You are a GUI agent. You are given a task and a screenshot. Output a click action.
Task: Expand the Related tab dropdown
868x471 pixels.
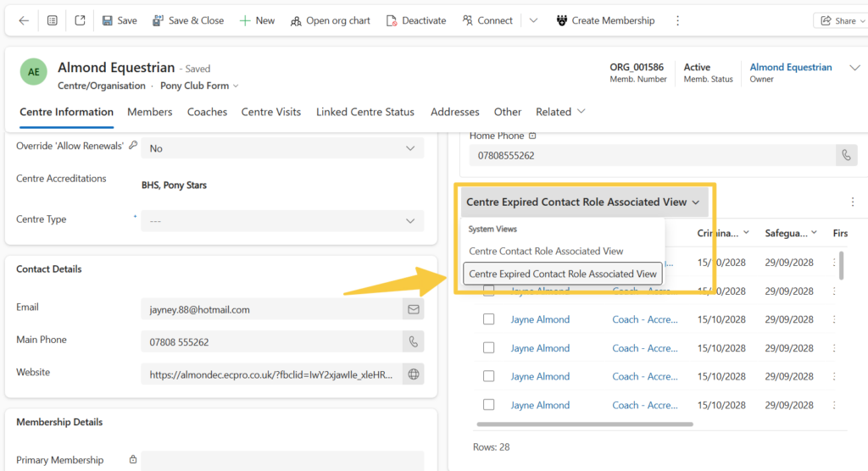click(x=560, y=112)
